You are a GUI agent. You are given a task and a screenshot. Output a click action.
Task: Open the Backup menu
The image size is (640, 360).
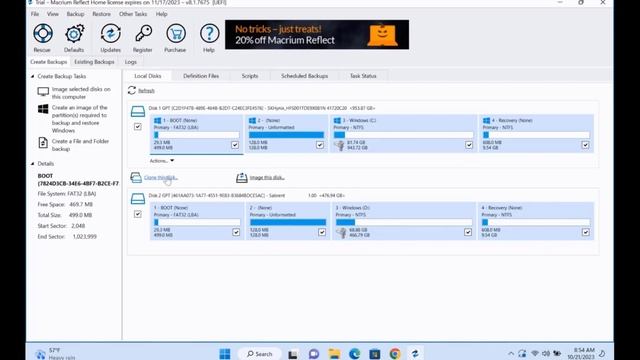(75, 14)
